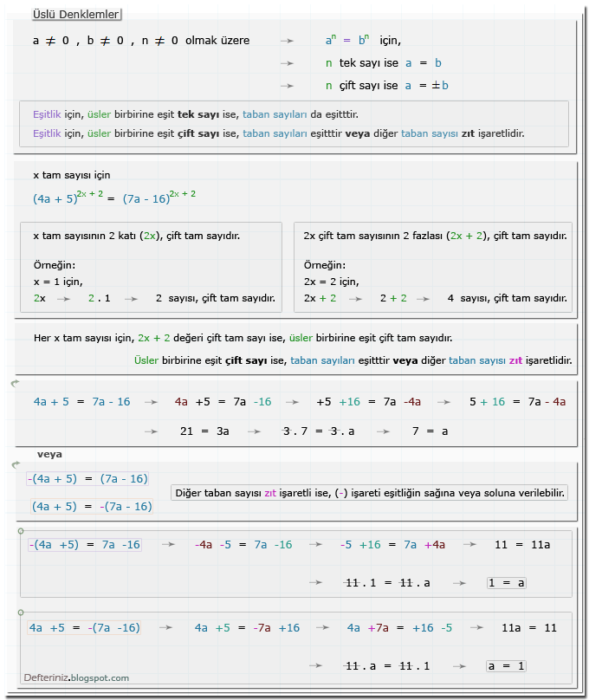589x700 pixels.
Task: Click "2 sayısı, çift tam sayıdır."
Action: pyautogui.click(x=216, y=298)
